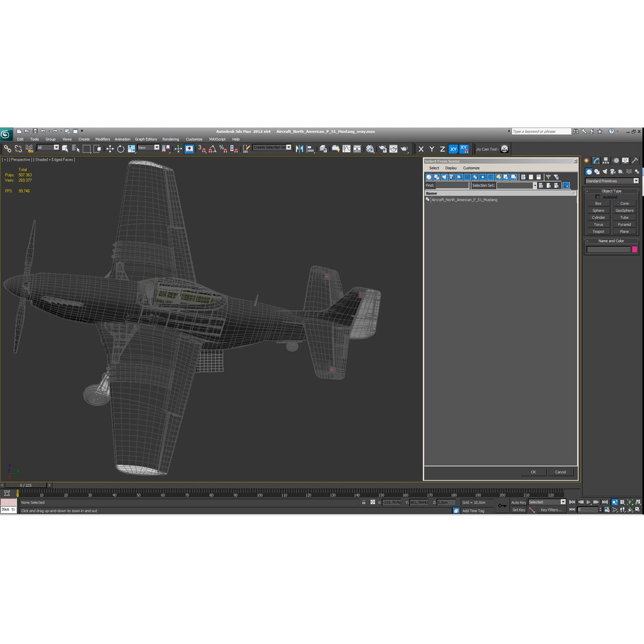
Task: Open the Utilities hammer panel tab
Action: pos(635,160)
